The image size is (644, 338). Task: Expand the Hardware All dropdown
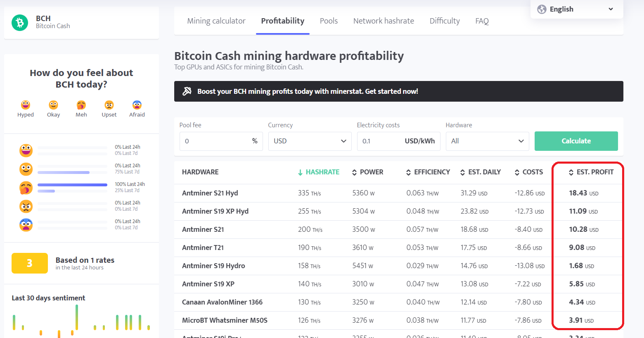pos(487,141)
